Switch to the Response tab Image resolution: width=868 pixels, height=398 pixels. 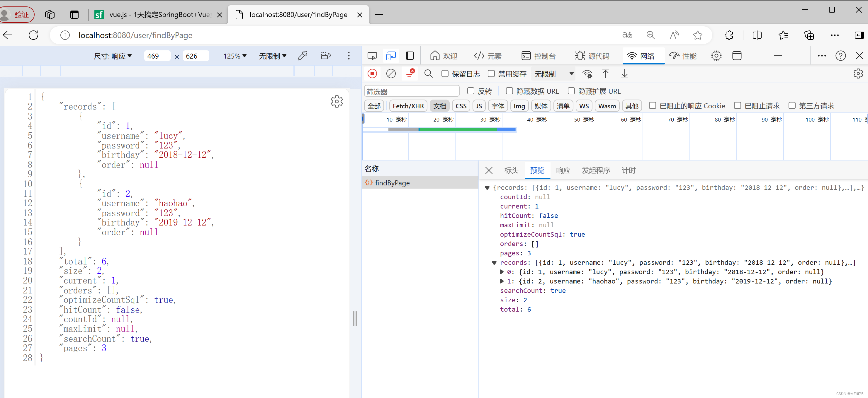[563, 170]
